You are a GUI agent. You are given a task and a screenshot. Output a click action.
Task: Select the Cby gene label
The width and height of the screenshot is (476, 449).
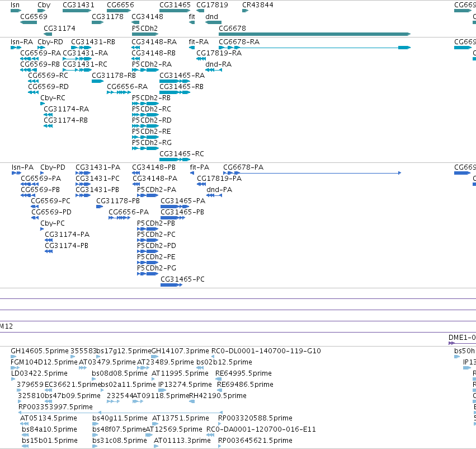click(x=44, y=5)
